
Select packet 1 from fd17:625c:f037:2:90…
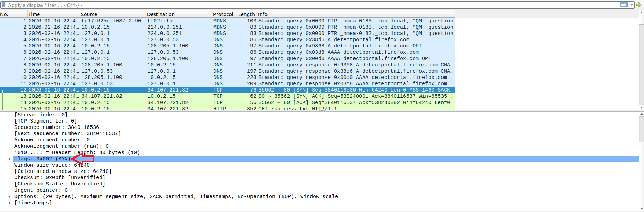click(228, 21)
